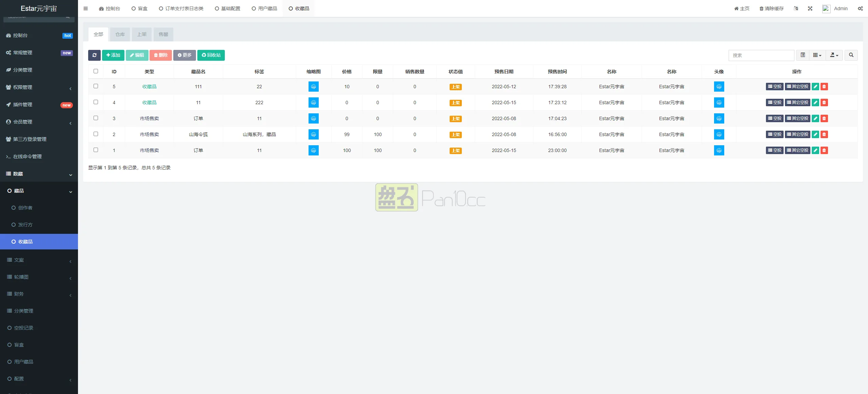
Task: Open the 用户藏品 top navigation tab
Action: point(264,8)
